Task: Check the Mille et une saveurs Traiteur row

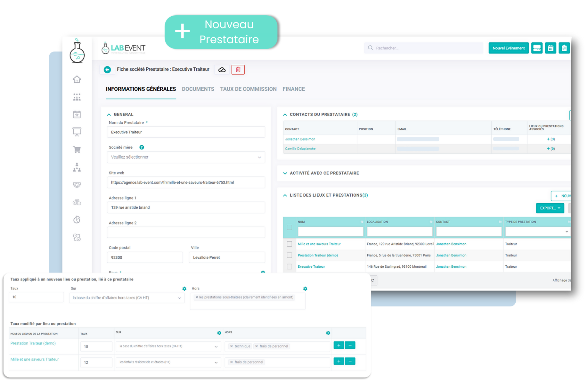Action: [x=290, y=244]
